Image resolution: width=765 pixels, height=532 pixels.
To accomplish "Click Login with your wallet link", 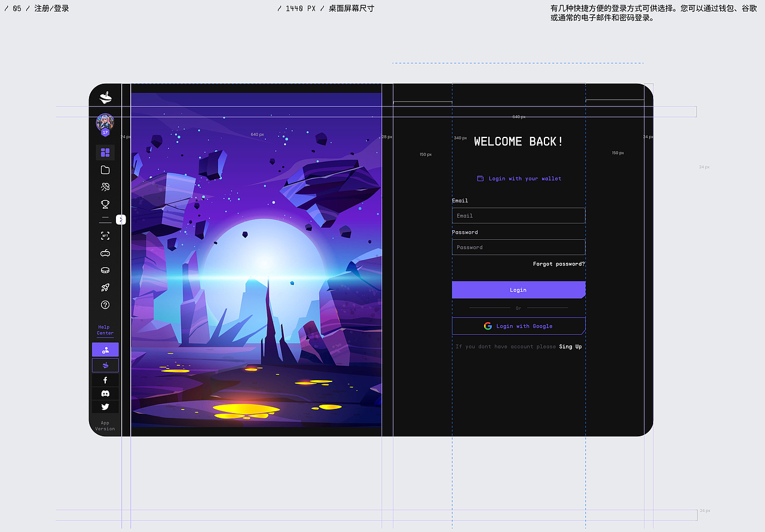I will 525,179.
